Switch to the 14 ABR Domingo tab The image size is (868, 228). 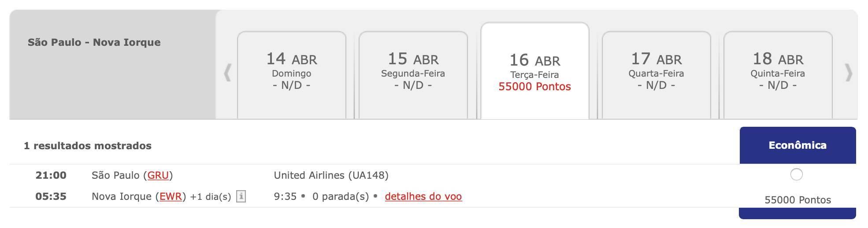coord(292,75)
